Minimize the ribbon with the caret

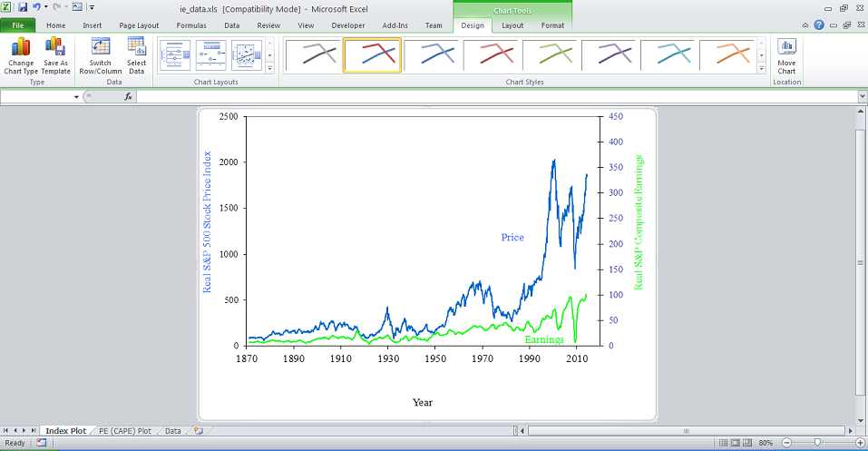pos(805,25)
